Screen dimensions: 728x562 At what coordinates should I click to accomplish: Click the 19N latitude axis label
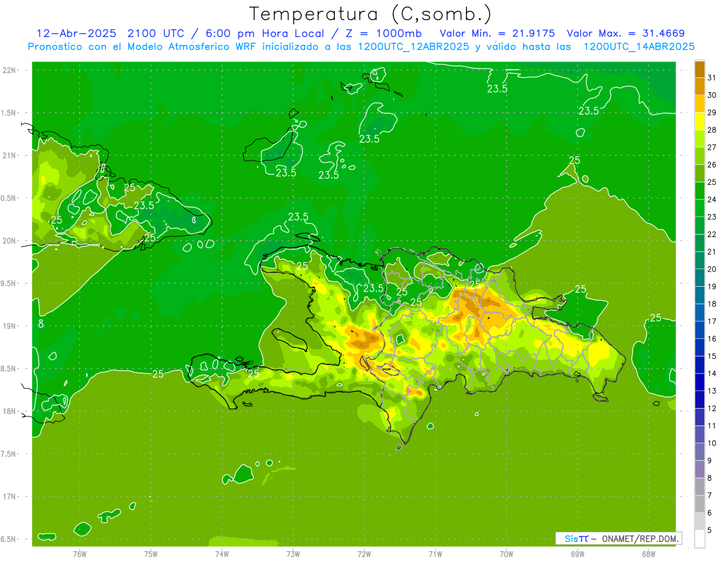pos(9,326)
